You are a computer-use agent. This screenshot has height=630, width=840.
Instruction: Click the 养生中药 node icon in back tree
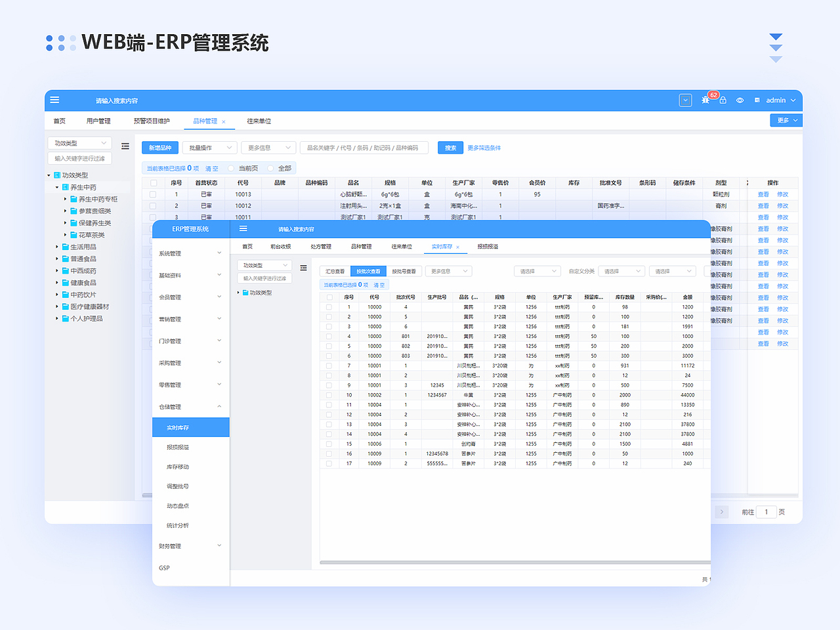66,188
